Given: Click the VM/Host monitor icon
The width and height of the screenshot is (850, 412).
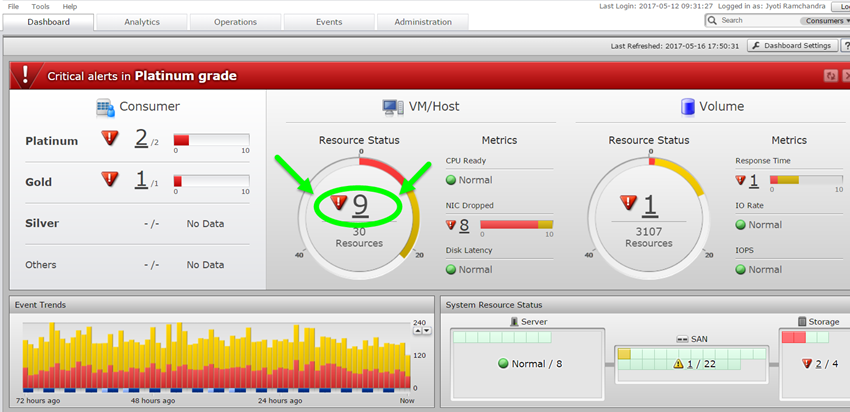Looking at the screenshot, I should click(x=392, y=107).
